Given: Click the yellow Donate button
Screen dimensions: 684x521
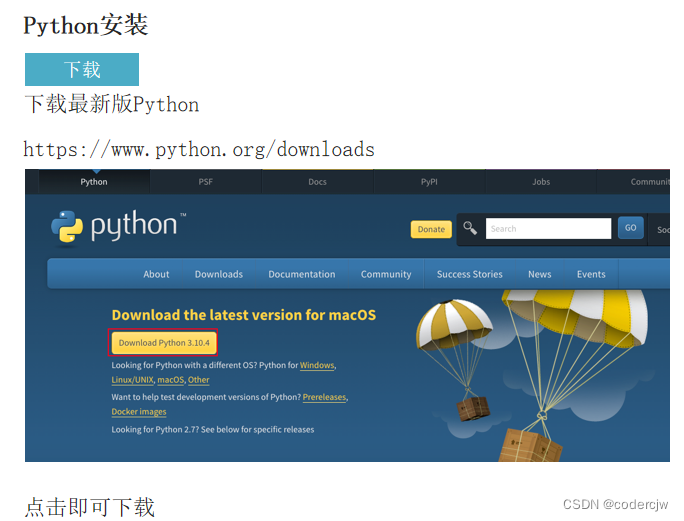Looking at the screenshot, I should click(x=431, y=229).
